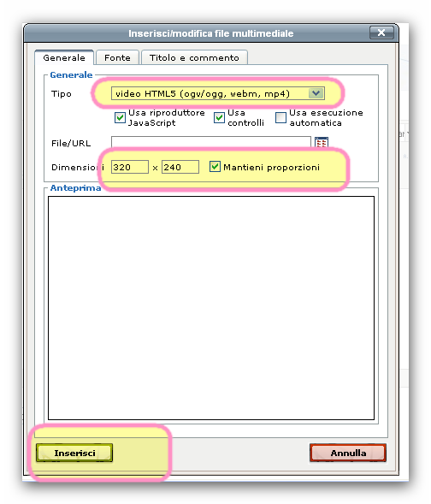Enable Usa esecuzione automatica checkbox
The image size is (431, 504).
click(x=280, y=117)
